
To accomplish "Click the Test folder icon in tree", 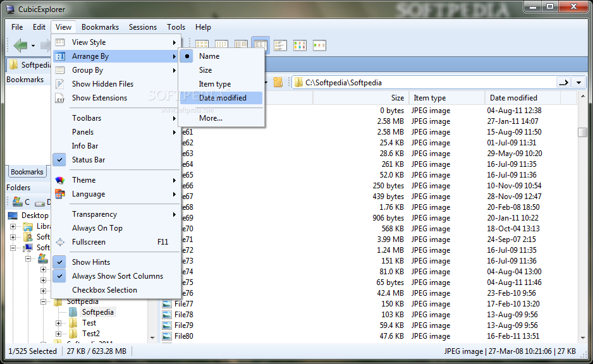I will click(73, 323).
